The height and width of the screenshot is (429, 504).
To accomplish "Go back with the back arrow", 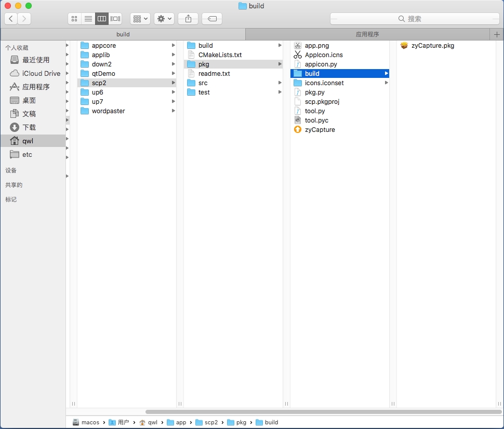I will pos(11,19).
